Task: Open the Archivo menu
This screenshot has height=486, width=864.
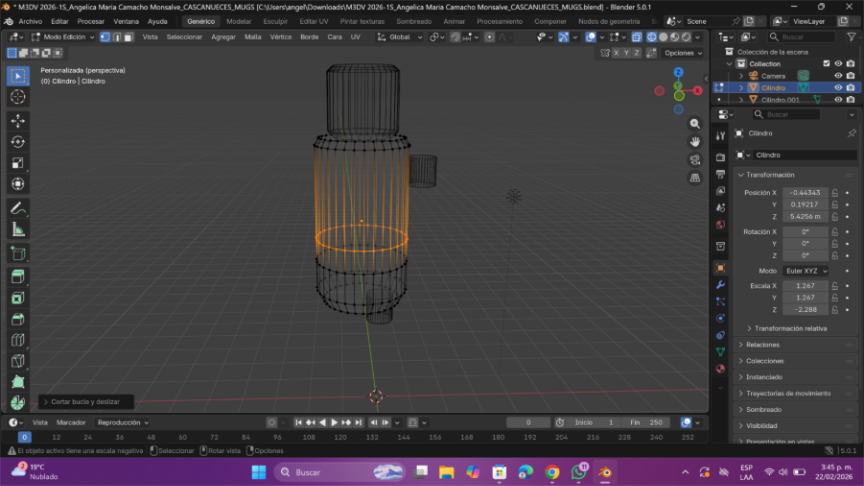Action: point(31,21)
